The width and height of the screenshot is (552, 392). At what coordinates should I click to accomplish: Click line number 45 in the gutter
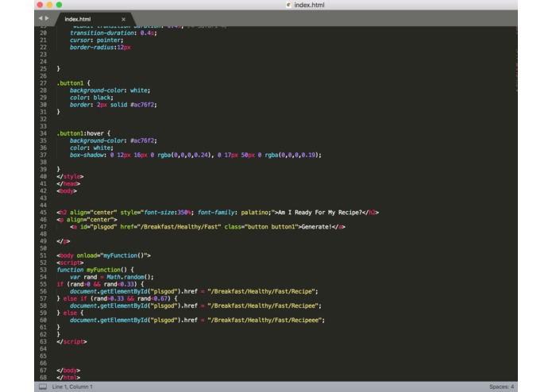click(43, 213)
